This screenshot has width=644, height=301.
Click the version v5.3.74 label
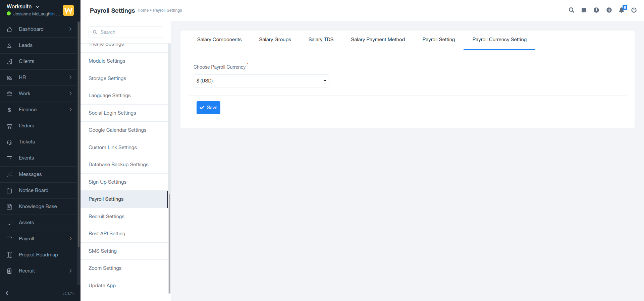[x=68, y=294]
